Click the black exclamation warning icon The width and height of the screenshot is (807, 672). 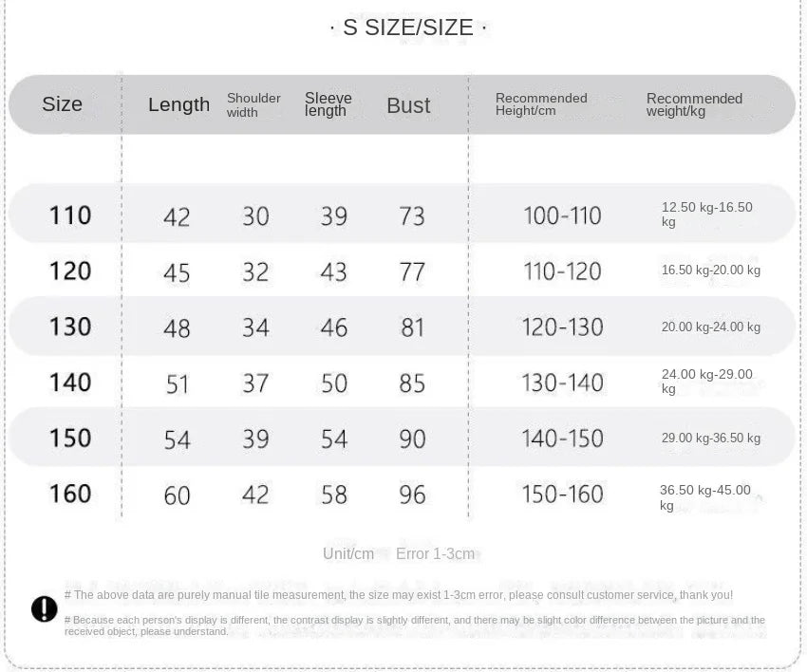pyautogui.click(x=45, y=608)
